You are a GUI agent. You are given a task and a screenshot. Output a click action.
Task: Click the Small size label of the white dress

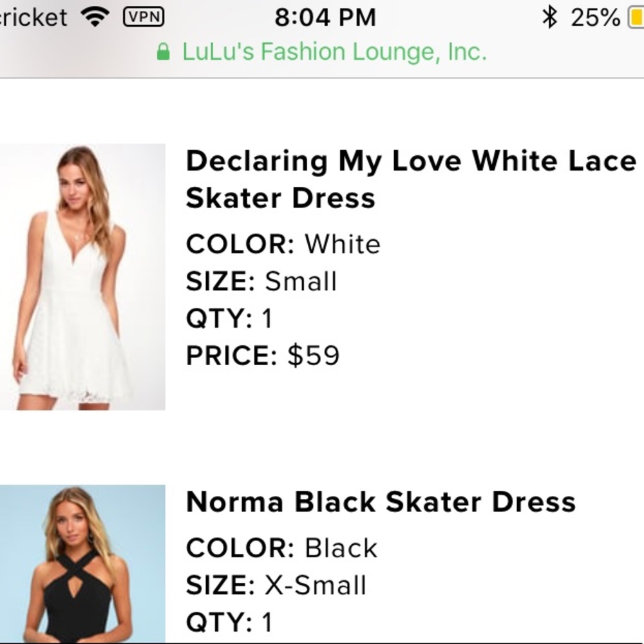point(300,281)
